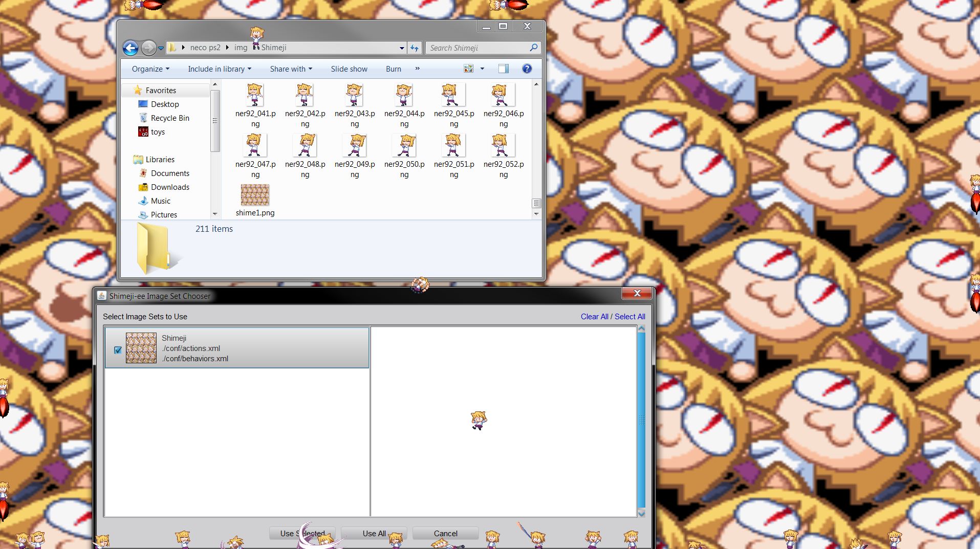Click the ./conf/actions.xml text
Image resolution: width=980 pixels, height=549 pixels.
(x=191, y=348)
